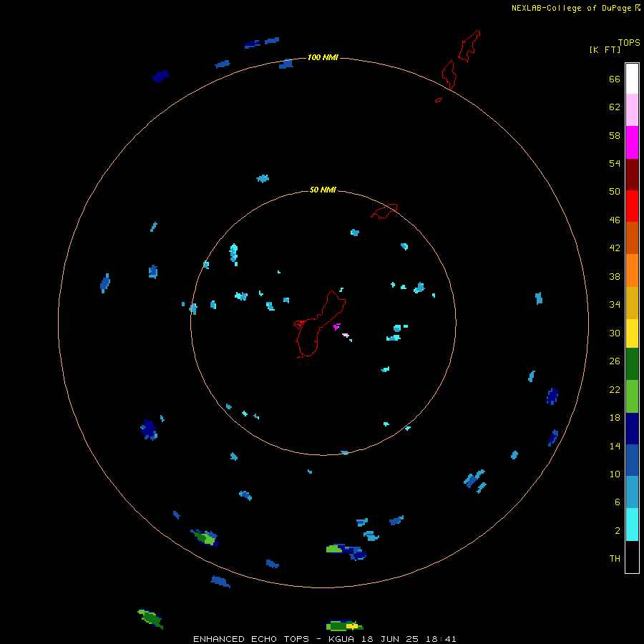This screenshot has height=644, width=644.
Task: Click the 50 NMI range ring label
Action: coord(323,190)
